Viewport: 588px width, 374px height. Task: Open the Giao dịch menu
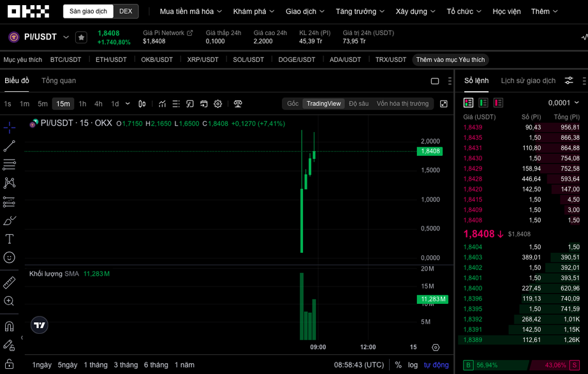[x=305, y=11]
